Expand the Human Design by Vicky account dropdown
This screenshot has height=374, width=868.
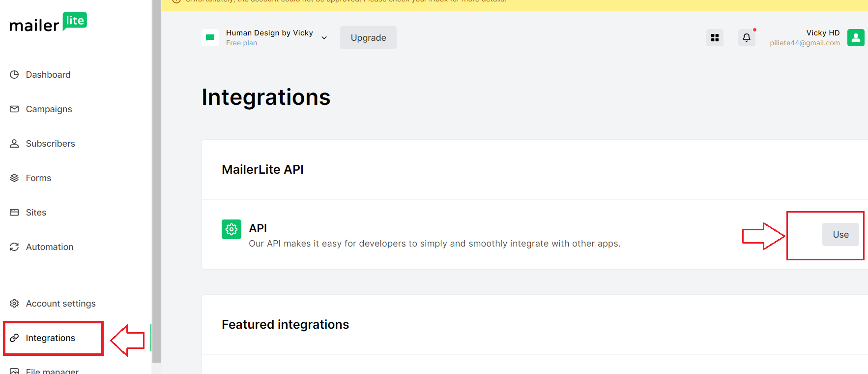(324, 38)
